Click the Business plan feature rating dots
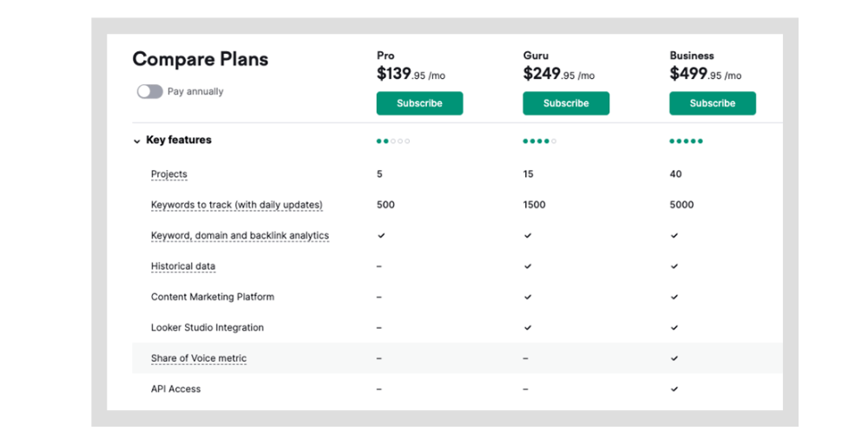Image resolution: width=868 pixels, height=444 pixels. 686,141
